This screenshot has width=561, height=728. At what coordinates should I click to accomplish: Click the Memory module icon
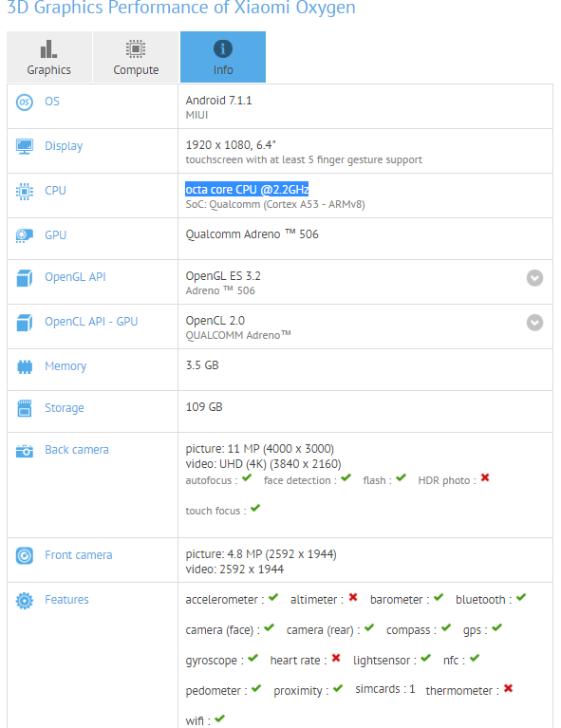tap(25, 366)
